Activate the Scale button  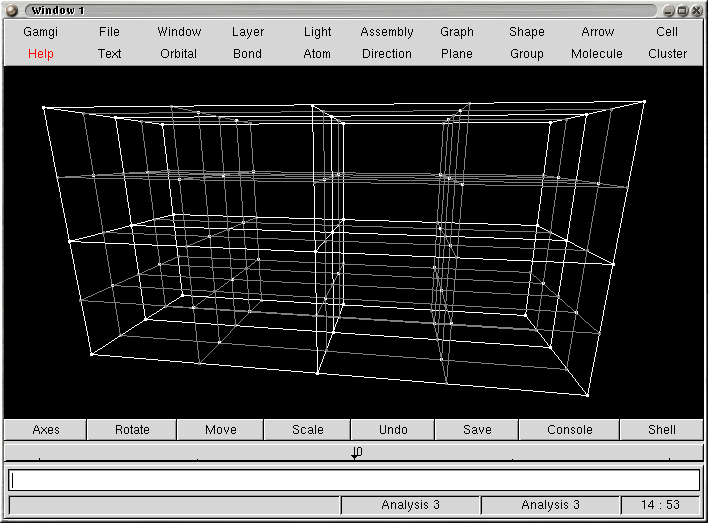pyautogui.click(x=307, y=430)
